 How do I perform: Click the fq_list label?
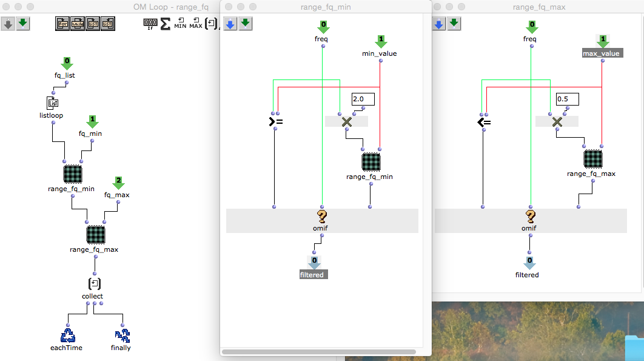(x=65, y=75)
